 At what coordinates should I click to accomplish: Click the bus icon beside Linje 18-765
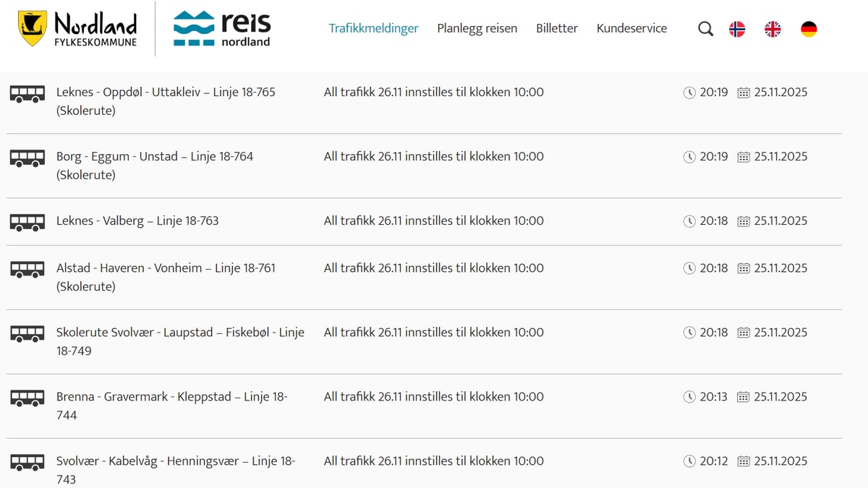[27, 93]
